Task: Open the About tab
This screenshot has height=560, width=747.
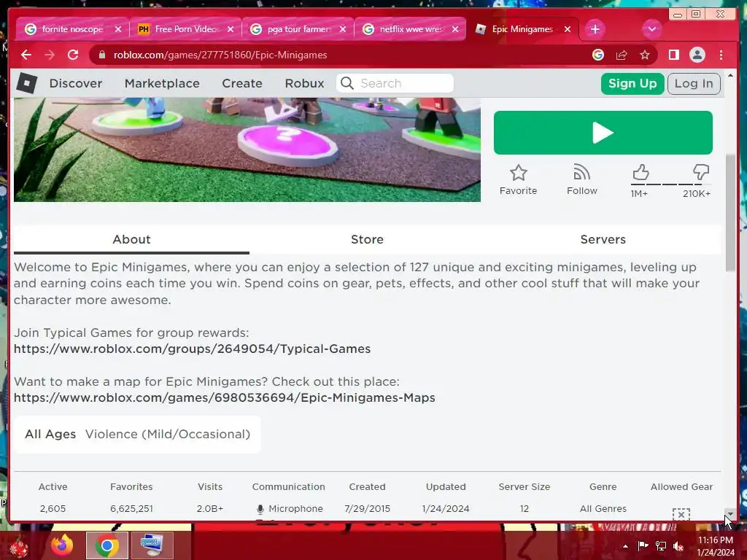Action: (131, 239)
